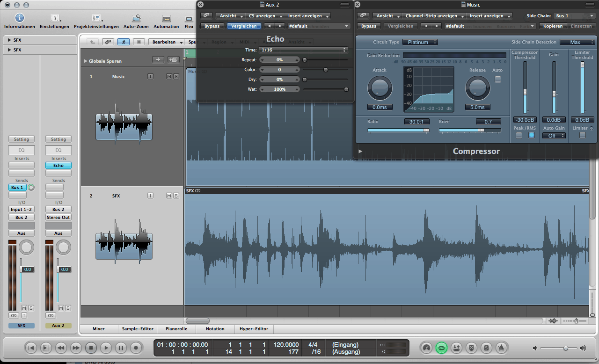Click Vergleichen button in Echo window

click(x=244, y=26)
